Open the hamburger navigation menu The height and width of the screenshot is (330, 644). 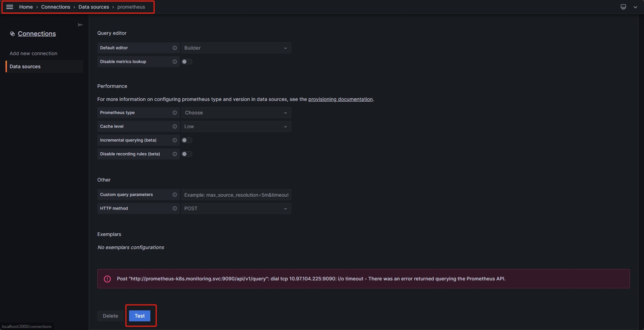tap(10, 7)
